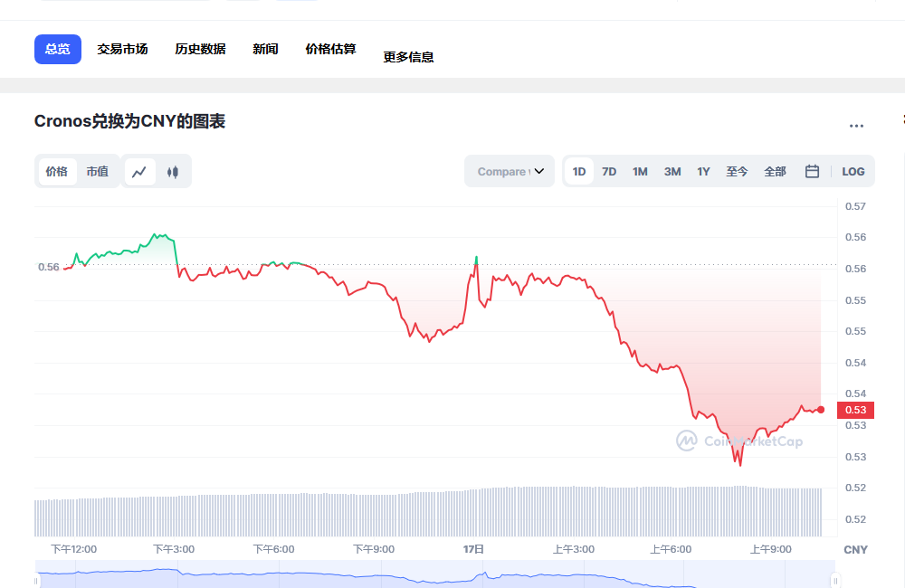
Task: Click the 0.56 baseline label at left
Action: (x=49, y=267)
